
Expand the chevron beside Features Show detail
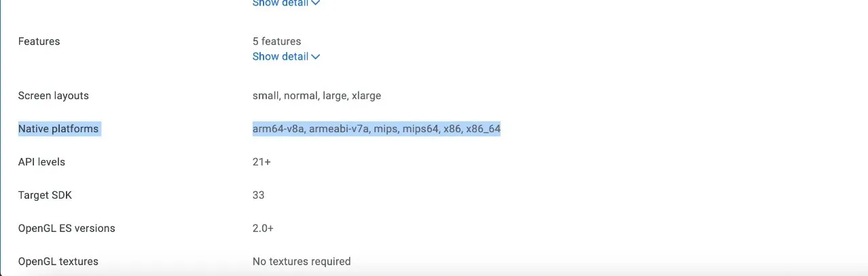316,57
